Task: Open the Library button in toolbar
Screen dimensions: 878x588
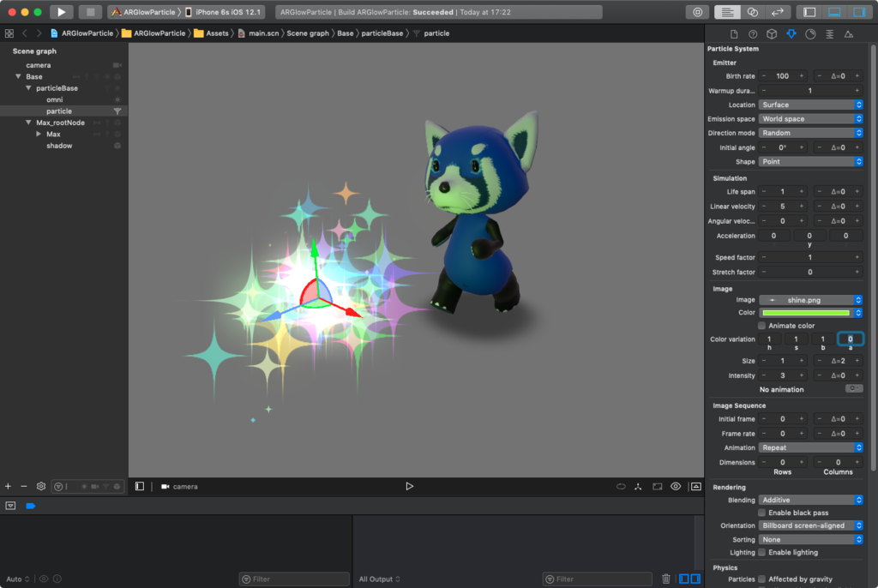Action: click(697, 12)
